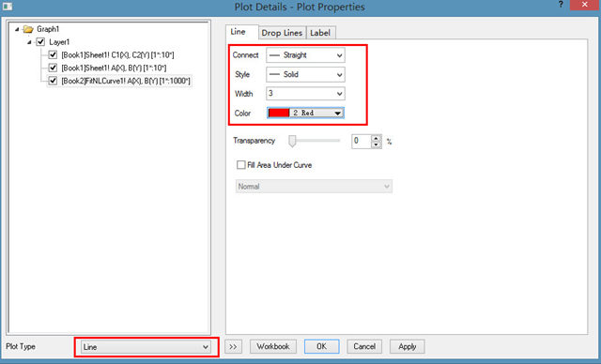Collapse the Graph1 tree node
Viewport: 601px width, 364px height.
click(17, 29)
